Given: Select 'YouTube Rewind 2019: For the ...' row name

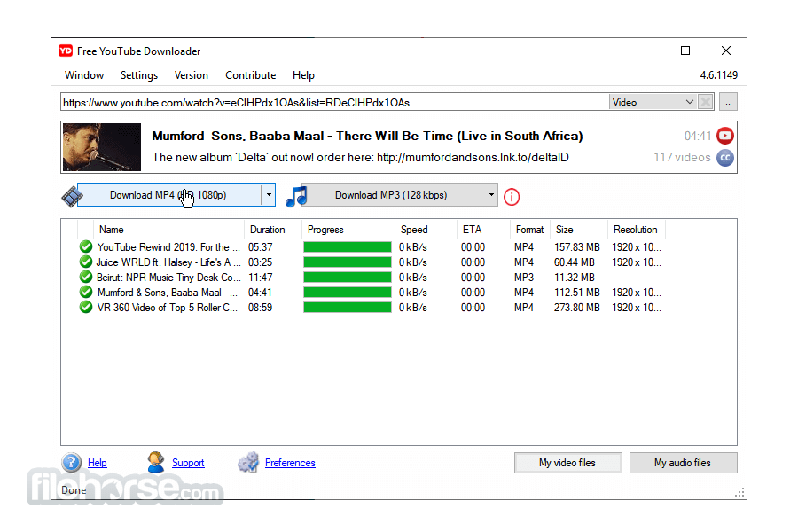Looking at the screenshot, I should pyautogui.click(x=168, y=246).
